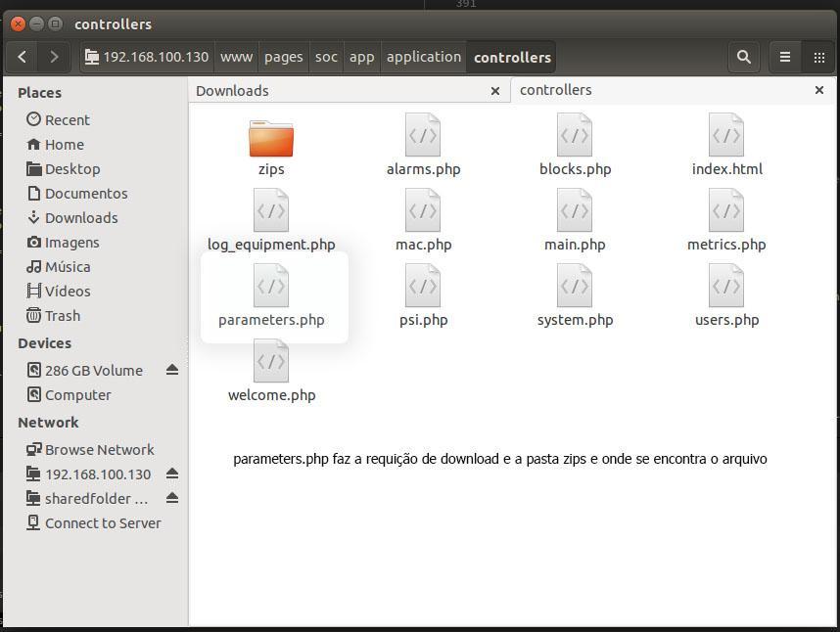This screenshot has height=632, width=840.
Task: Select the blocks.php file icon
Action: tap(575, 135)
